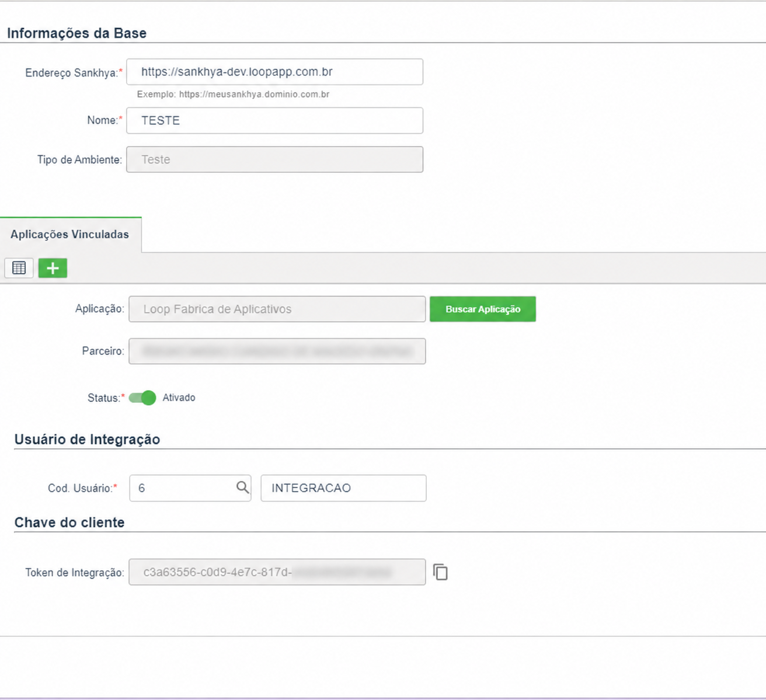Screen dimensions: 766x700
Task: Open user search magnifier icon
Action: pyautogui.click(x=242, y=487)
